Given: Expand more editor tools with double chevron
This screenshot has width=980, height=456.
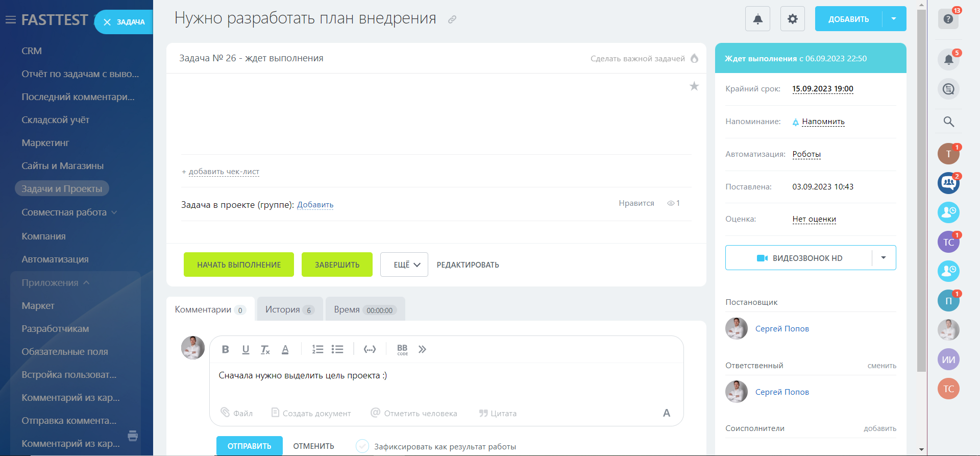Looking at the screenshot, I should coord(422,349).
